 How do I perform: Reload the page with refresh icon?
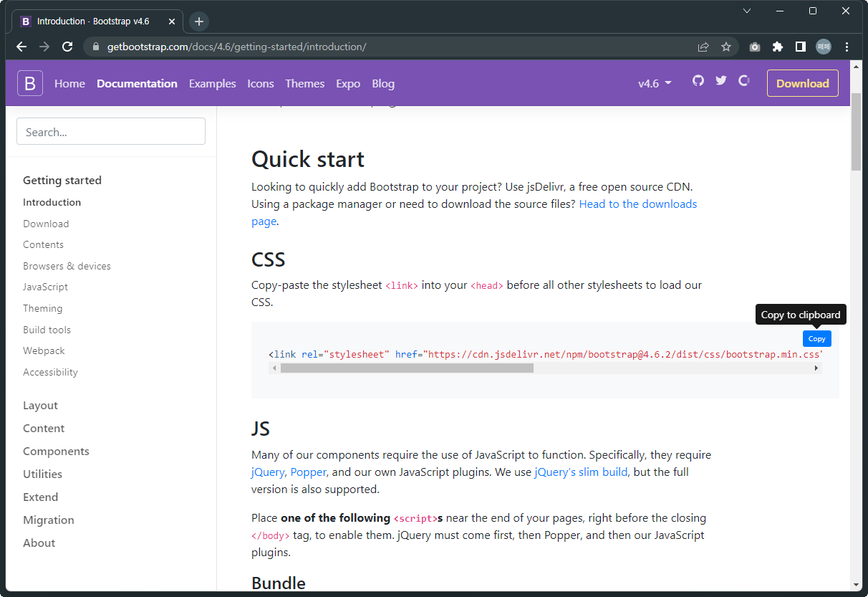(x=67, y=47)
